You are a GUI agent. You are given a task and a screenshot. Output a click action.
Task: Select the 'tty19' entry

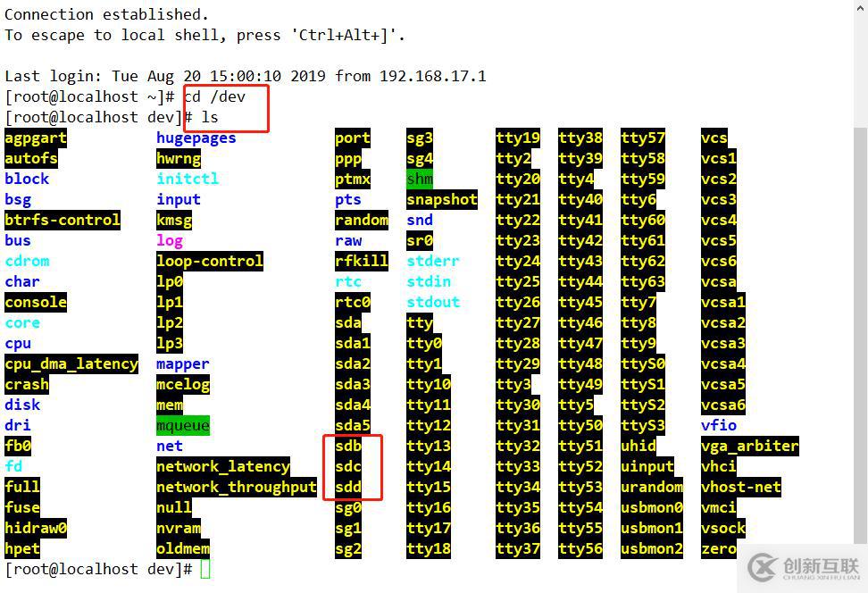click(x=518, y=138)
